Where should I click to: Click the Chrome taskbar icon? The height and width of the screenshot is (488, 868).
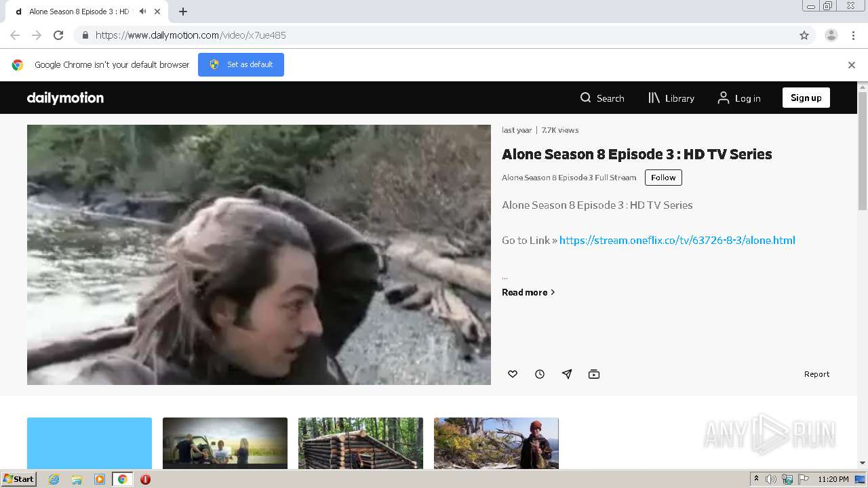pyautogui.click(x=123, y=479)
